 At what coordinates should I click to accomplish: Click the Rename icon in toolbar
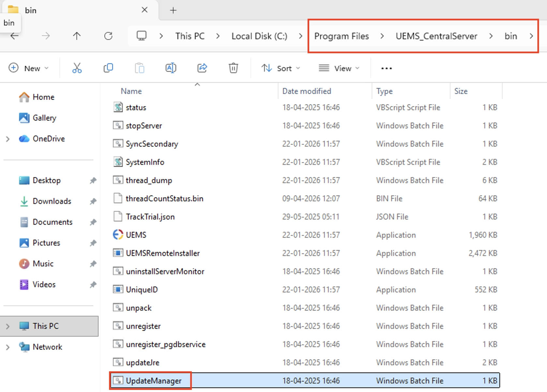click(x=171, y=68)
